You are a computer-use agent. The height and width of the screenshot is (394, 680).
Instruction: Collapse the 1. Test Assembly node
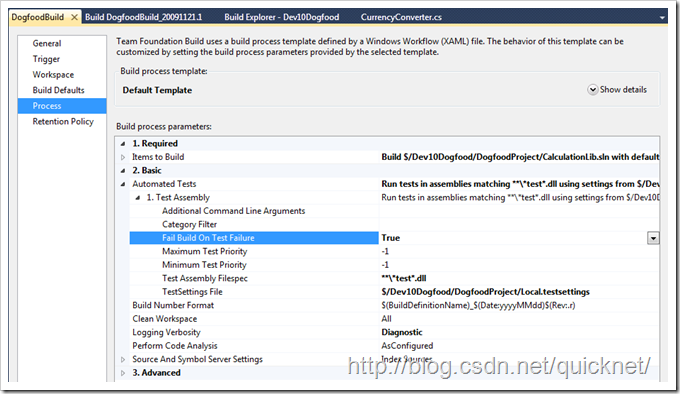137,198
